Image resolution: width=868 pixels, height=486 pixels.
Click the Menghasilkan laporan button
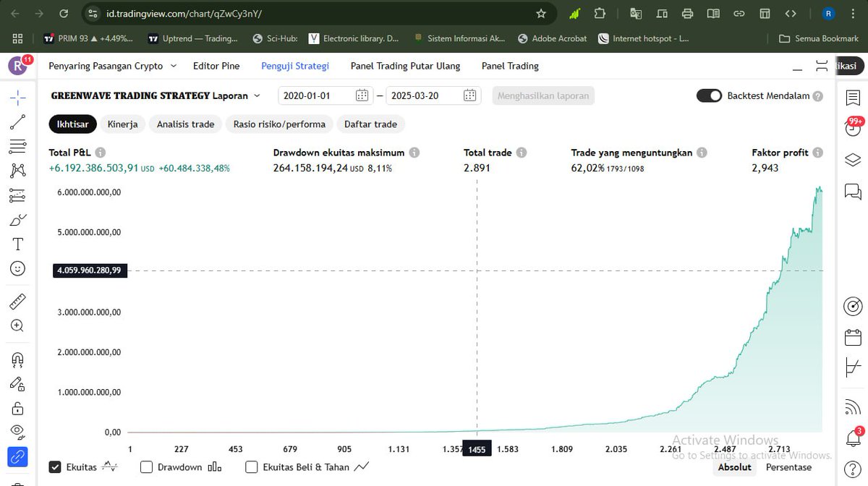tap(543, 95)
